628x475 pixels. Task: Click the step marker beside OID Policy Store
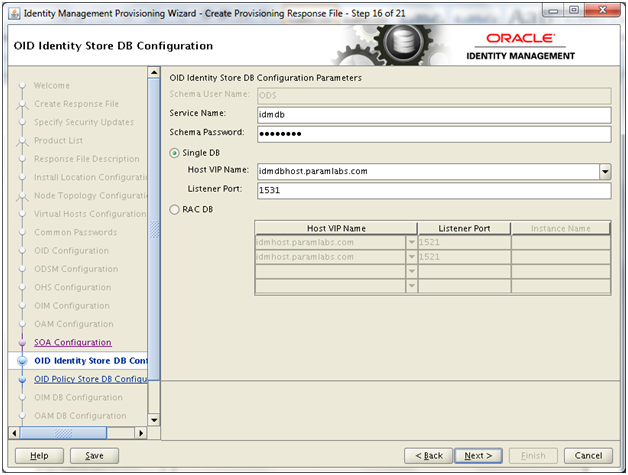[x=22, y=379]
